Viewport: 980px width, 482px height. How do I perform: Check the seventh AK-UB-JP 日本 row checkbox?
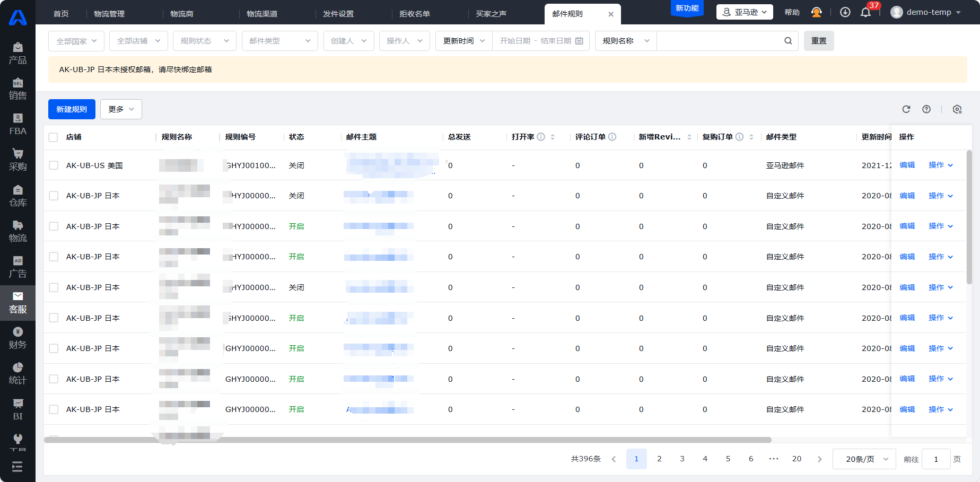pos(53,379)
